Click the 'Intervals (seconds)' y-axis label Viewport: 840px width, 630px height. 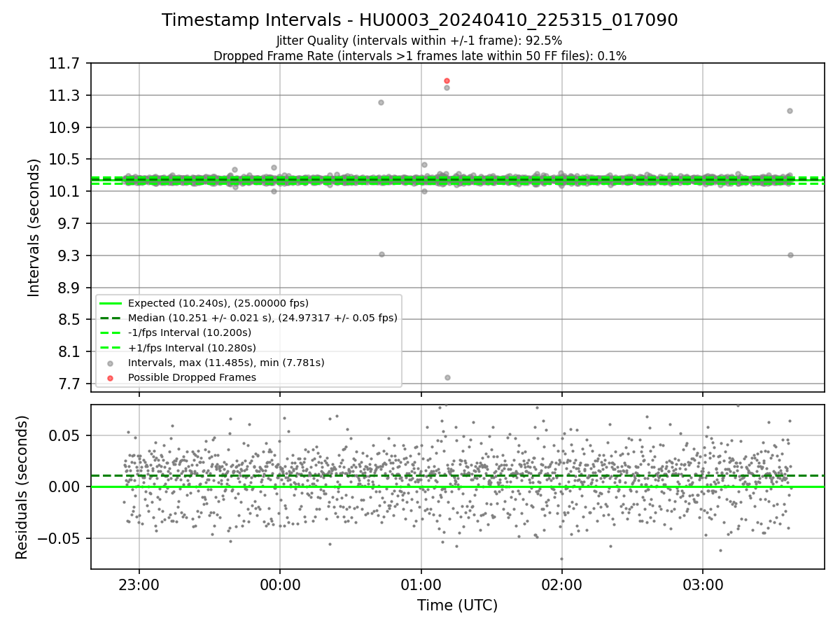point(34,227)
